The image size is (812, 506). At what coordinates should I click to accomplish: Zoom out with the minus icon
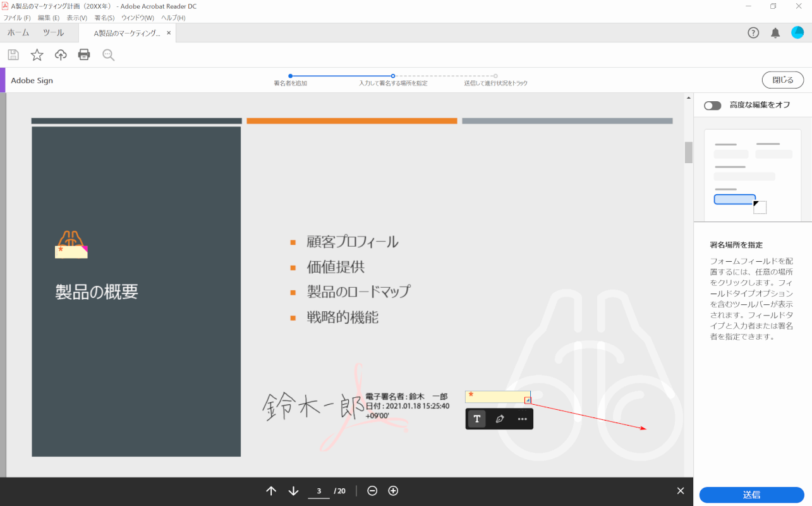(373, 490)
